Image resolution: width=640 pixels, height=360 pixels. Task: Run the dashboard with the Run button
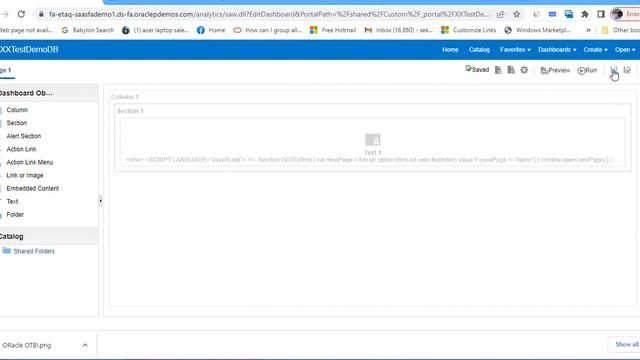[x=587, y=70]
